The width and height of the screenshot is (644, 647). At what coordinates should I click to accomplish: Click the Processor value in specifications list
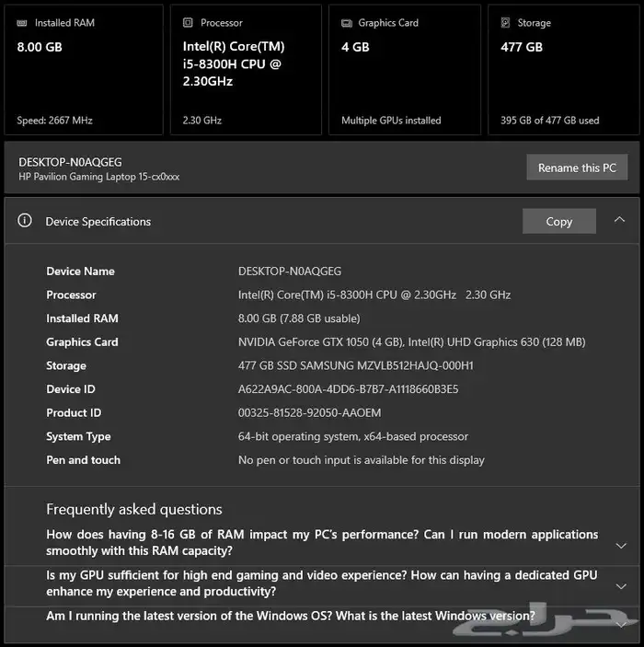pyautogui.click(x=374, y=295)
